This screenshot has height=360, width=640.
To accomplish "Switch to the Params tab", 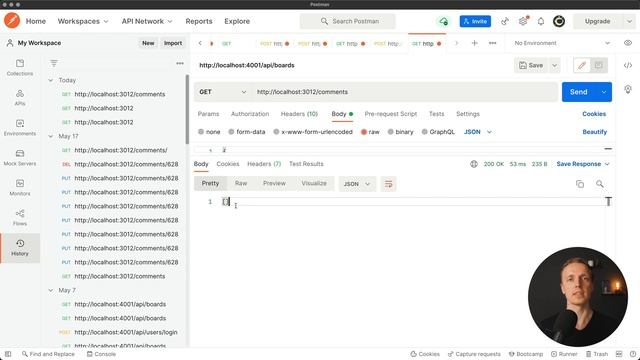I will [x=208, y=114].
